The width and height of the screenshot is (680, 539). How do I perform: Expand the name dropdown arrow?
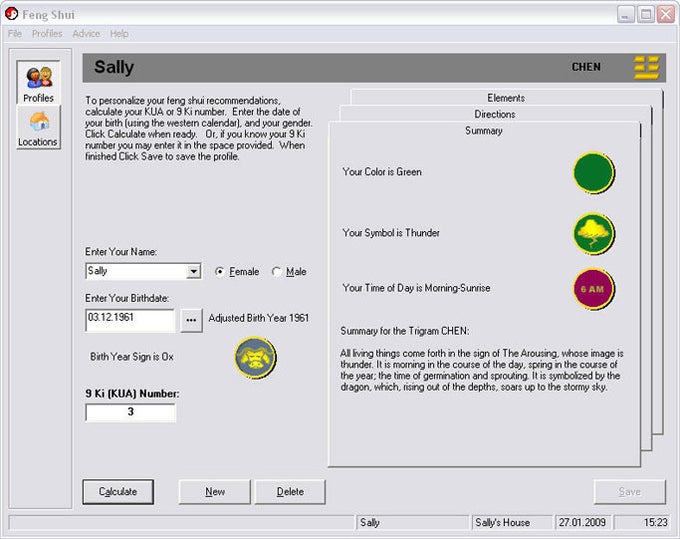193,271
